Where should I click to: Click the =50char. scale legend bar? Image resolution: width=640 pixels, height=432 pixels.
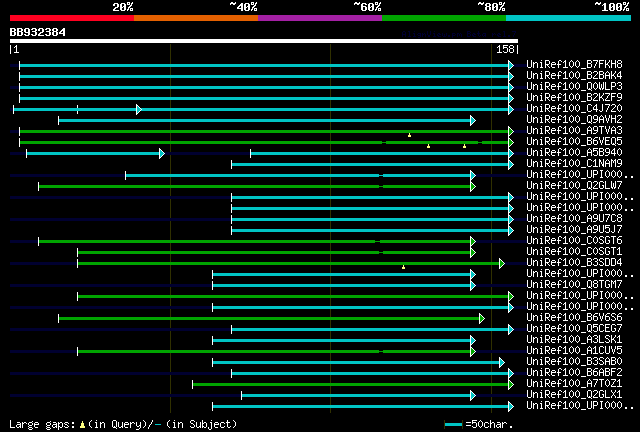(453, 425)
